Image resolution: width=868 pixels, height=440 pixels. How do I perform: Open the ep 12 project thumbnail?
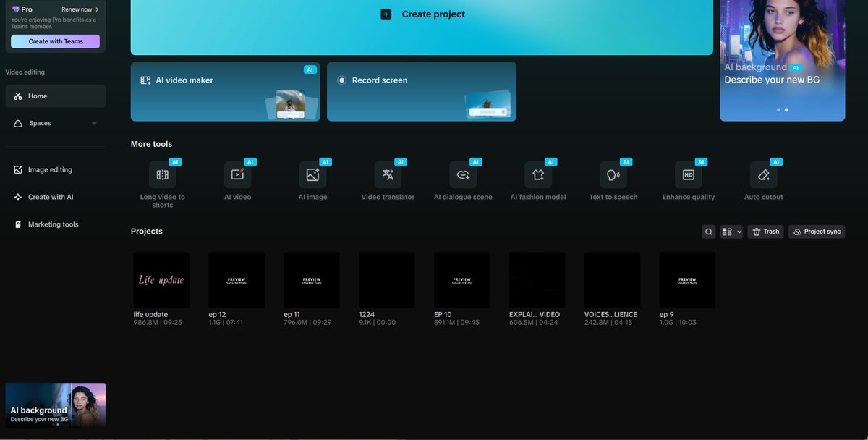pyautogui.click(x=237, y=280)
